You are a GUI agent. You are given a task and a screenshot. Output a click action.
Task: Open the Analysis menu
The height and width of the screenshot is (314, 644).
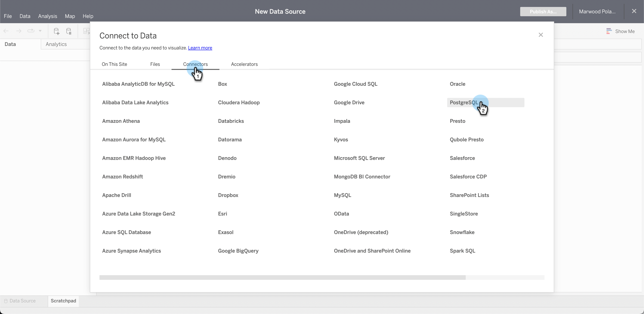click(x=48, y=16)
